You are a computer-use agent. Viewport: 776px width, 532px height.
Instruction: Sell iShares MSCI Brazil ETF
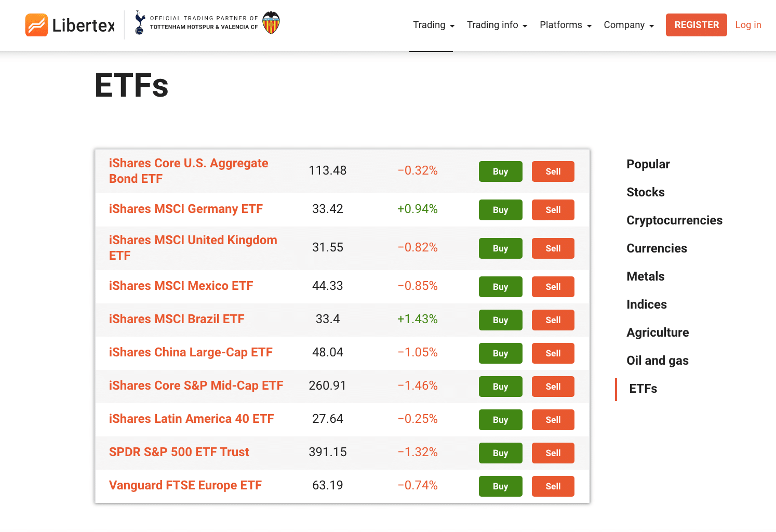[x=553, y=320]
